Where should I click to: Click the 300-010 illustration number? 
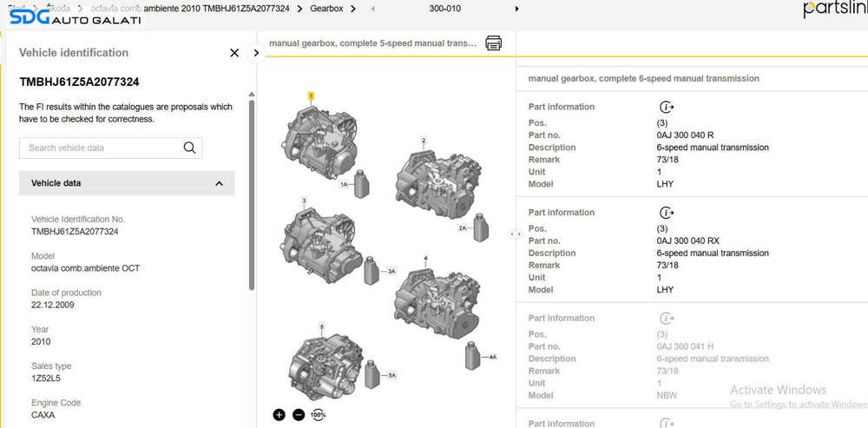pyautogui.click(x=445, y=9)
